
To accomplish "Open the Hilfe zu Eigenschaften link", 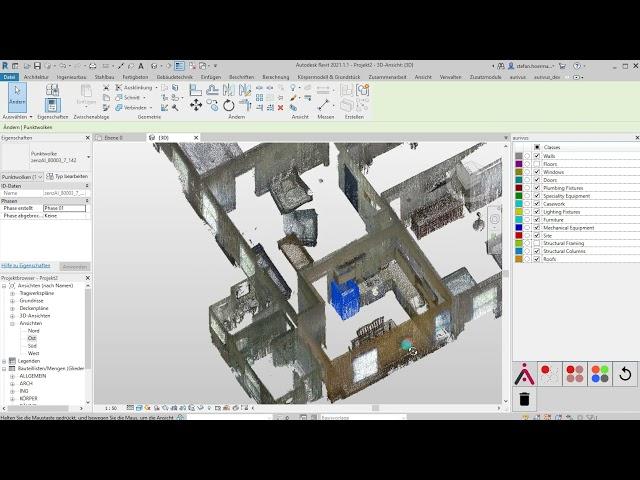I will coord(26,265).
